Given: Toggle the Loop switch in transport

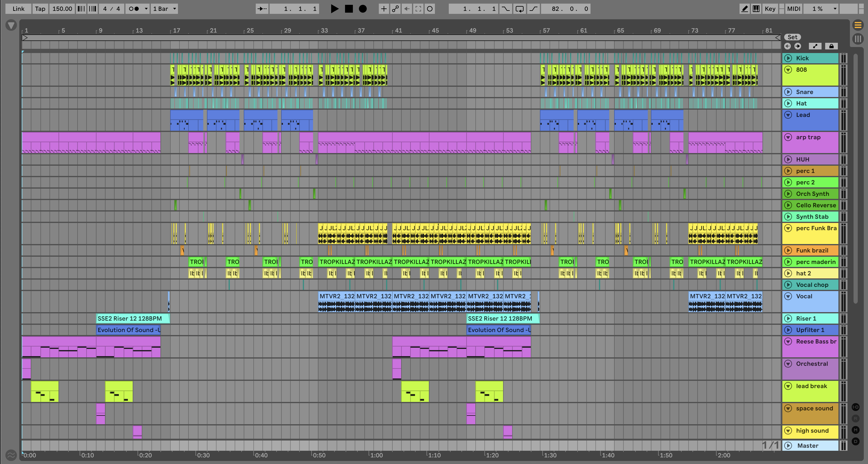Looking at the screenshot, I should pyautogui.click(x=520, y=9).
